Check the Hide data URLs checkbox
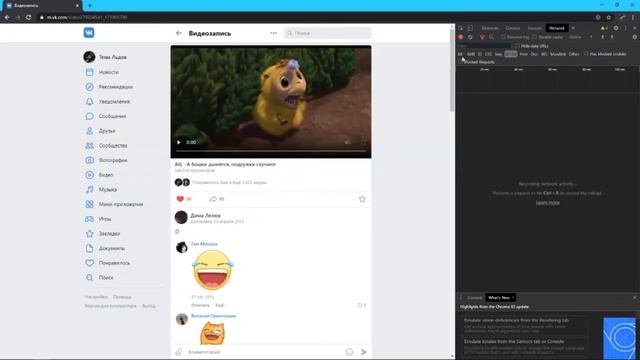 [517, 46]
